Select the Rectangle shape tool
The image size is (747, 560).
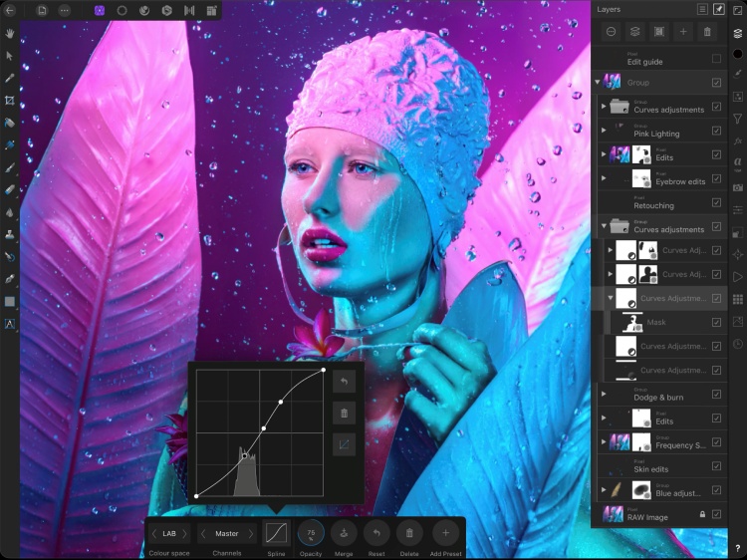10,302
